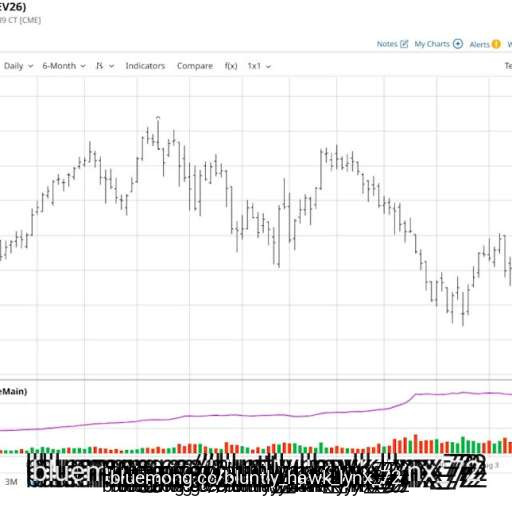Open the 6-Month period dropdown

tap(64, 66)
